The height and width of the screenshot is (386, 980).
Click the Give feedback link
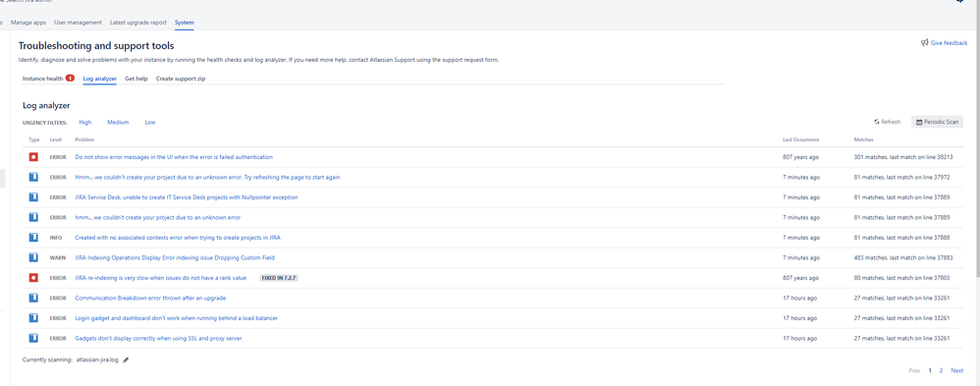949,43
